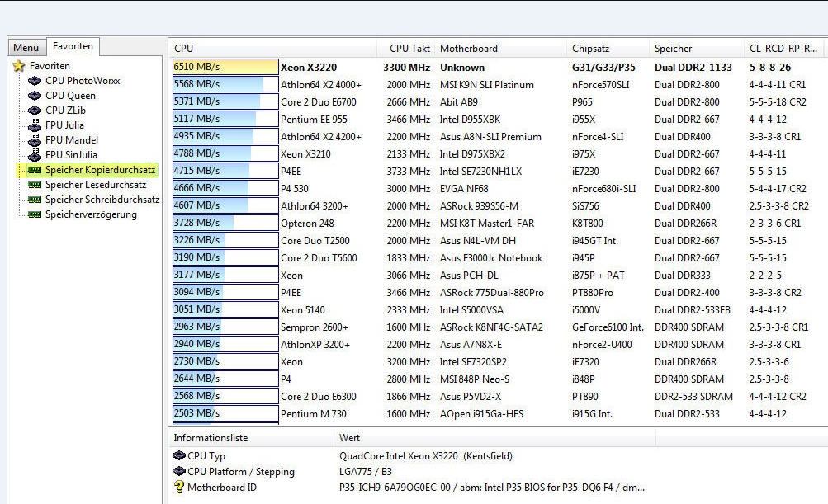Click the Speicher Schreibdurchsatz memory icon

(x=35, y=200)
